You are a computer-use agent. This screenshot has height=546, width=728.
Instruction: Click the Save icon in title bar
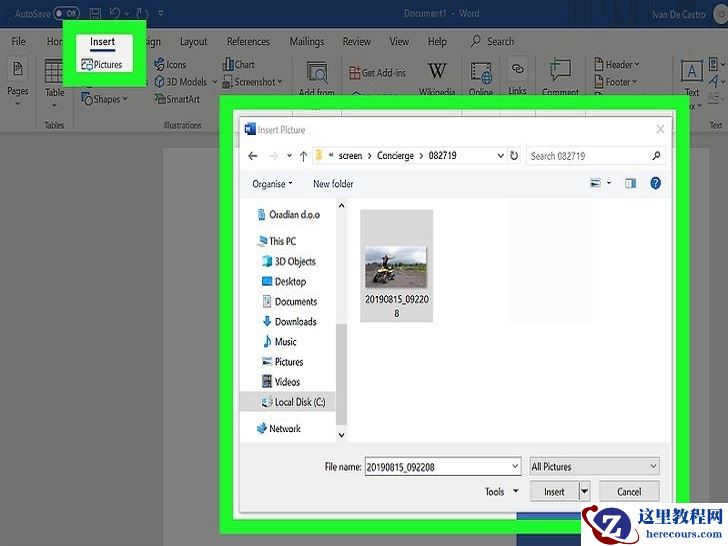click(x=95, y=13)
